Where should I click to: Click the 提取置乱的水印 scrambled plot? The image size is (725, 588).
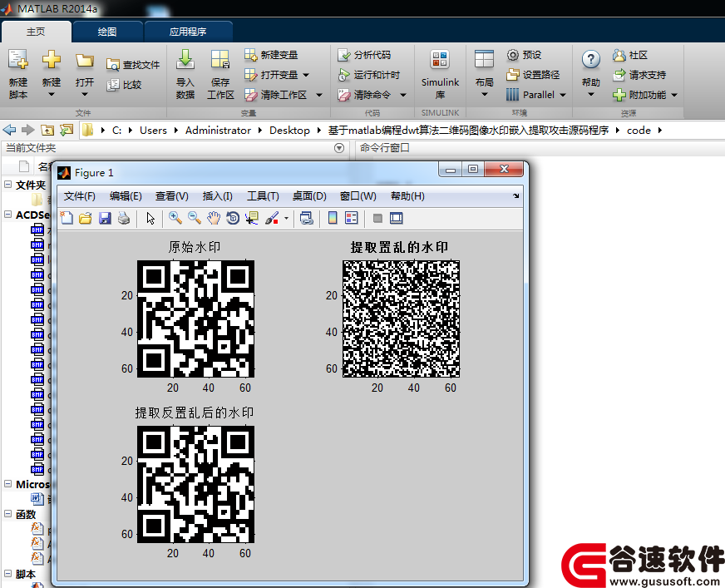[401, 319]
